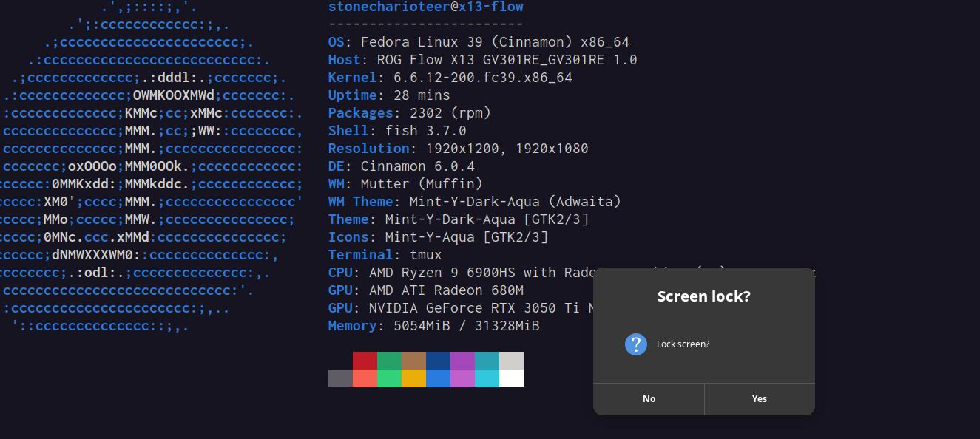Click the 'dNMWXXXWM0' ASCII logo text

coord(92,255)
